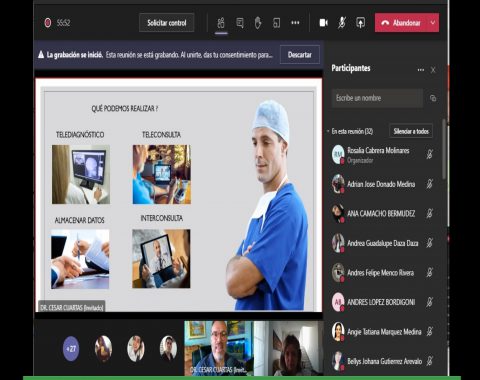This screenshot has height=380, width=480.
Task: Toggle the microphone mute button
Action: click(x=342, y=23)
